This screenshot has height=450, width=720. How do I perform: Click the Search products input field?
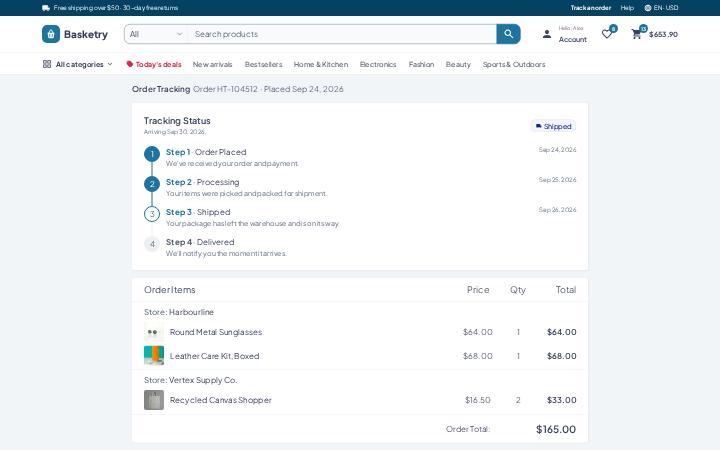(x=342, y=34)
